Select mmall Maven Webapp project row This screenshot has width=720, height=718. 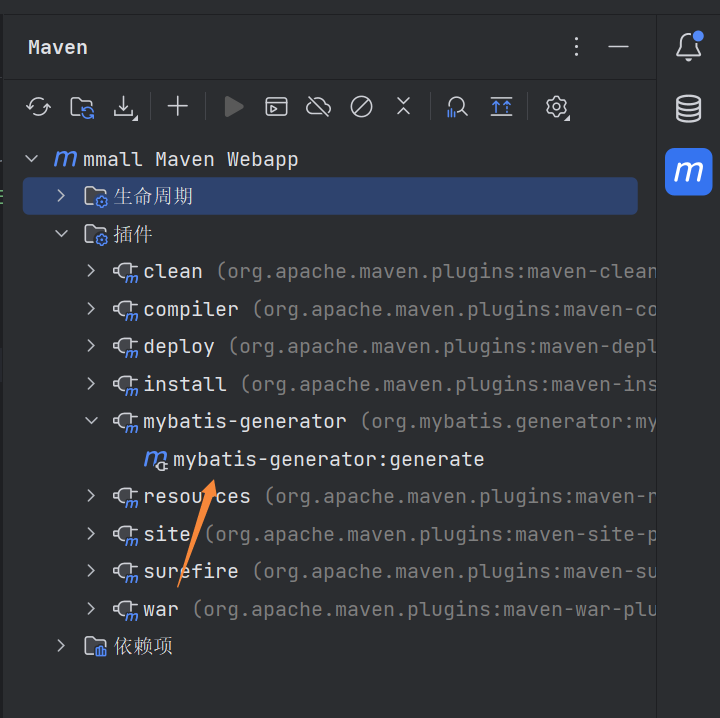330,159
